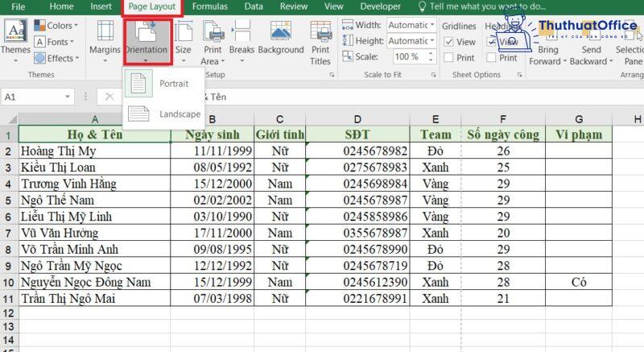Open Sheet Options dialog launcher

pyautogui.click(x=519, y=75)
